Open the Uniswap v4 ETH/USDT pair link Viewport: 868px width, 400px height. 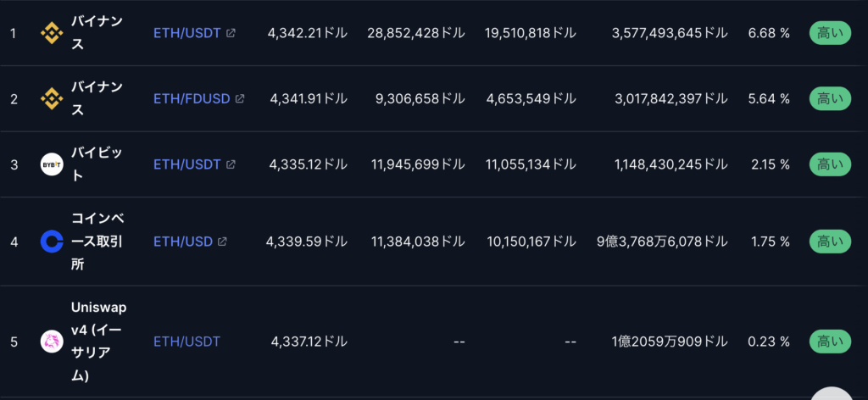(x=186, y=342)
